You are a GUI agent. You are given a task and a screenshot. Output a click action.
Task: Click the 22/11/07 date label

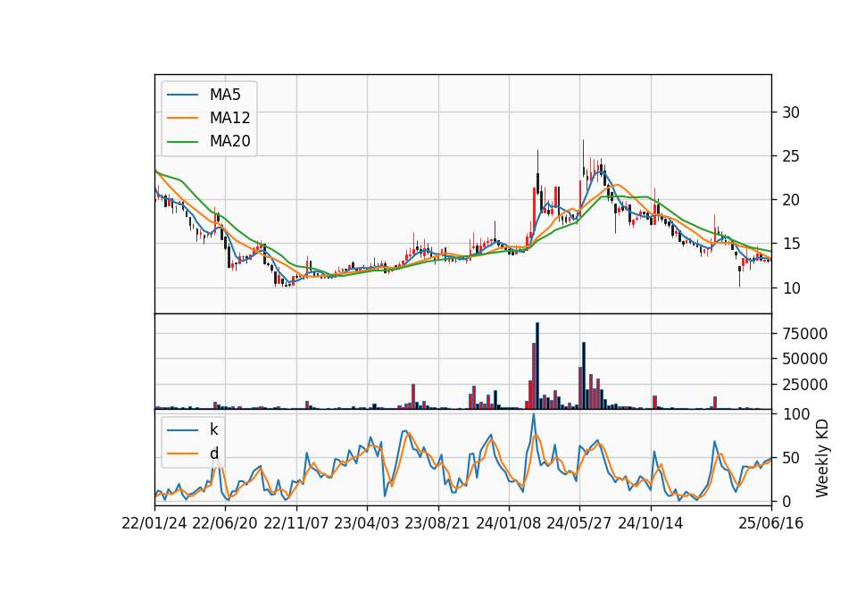(x=296, y=524)
